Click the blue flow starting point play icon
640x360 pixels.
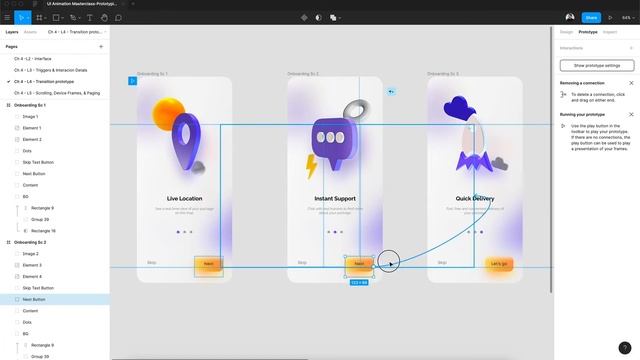click(132, 81)
